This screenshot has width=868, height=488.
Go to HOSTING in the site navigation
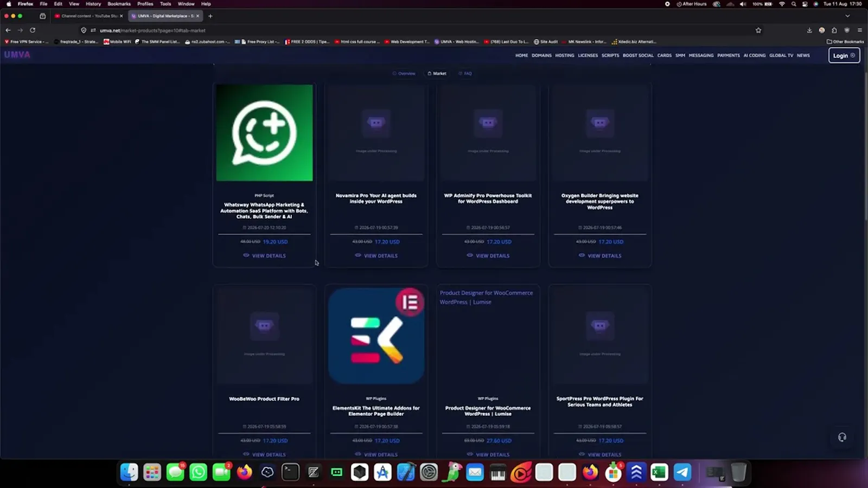[x=564, y=55]
